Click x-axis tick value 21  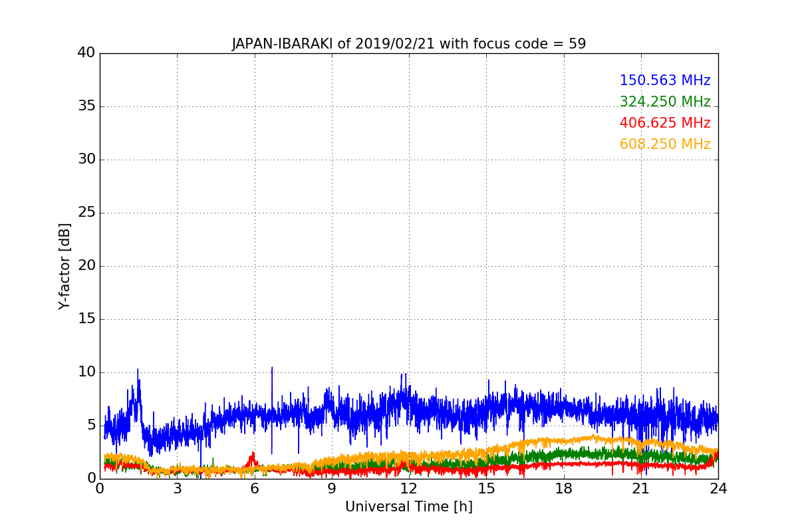pyautogui.click(x=641, y=489)
